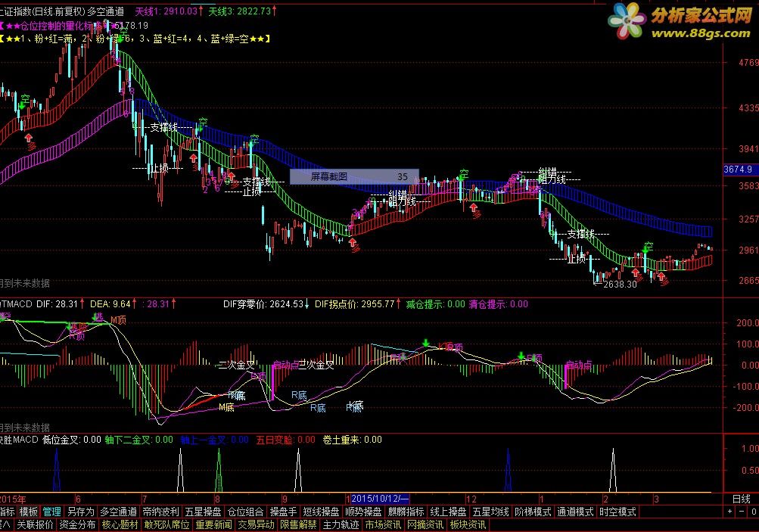The width and height of the screenshot is (759, 532).
Task: Click the 轴下二金叉: 0.00 label
Action: pyautogui.click(x=139, y=440)
